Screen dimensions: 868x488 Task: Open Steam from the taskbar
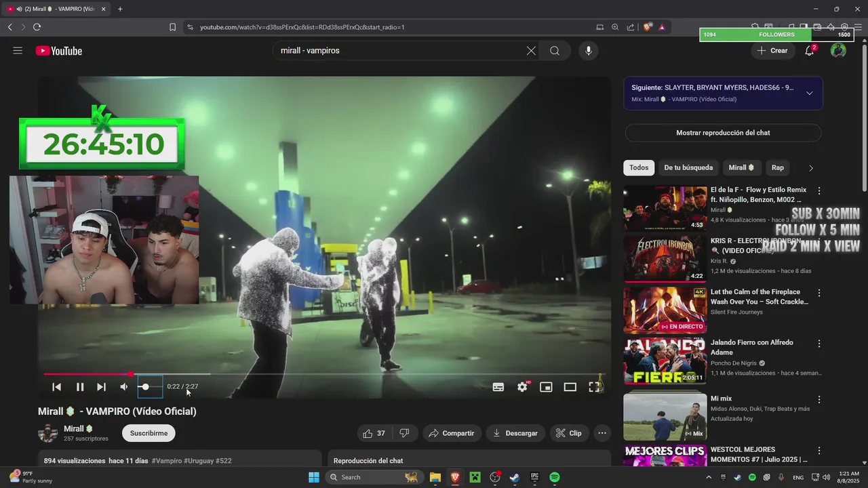pos(515,477)
